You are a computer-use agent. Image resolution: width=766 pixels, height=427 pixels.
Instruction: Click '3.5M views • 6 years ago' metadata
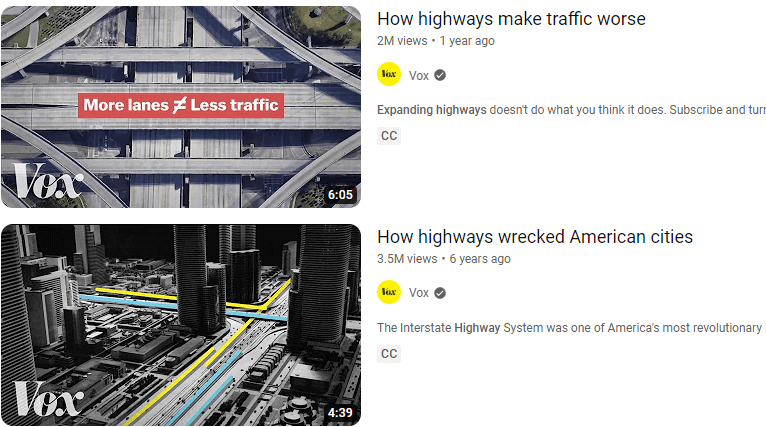(444, 259)
